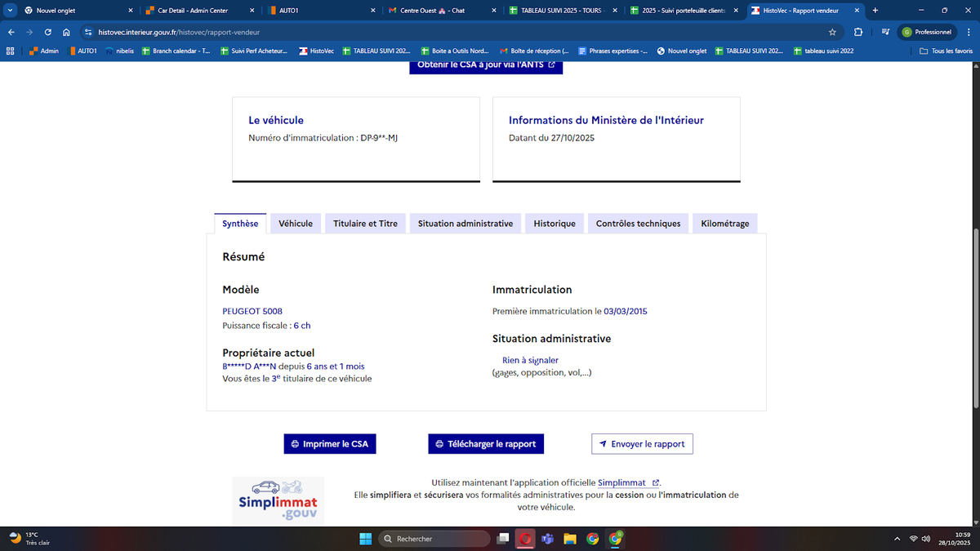The image size is (980, 551).
Task: Select the Synthèse tab
Action: coord(240,224)
